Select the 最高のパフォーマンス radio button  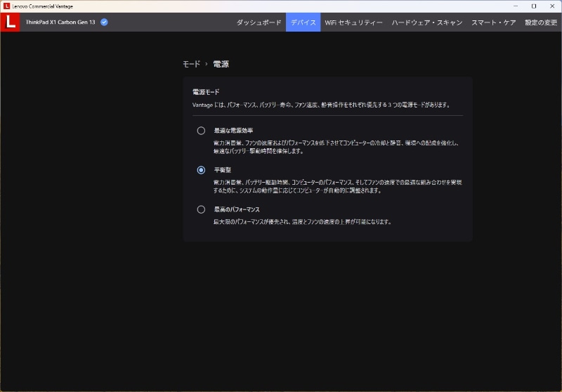click(x=201, y=209)
